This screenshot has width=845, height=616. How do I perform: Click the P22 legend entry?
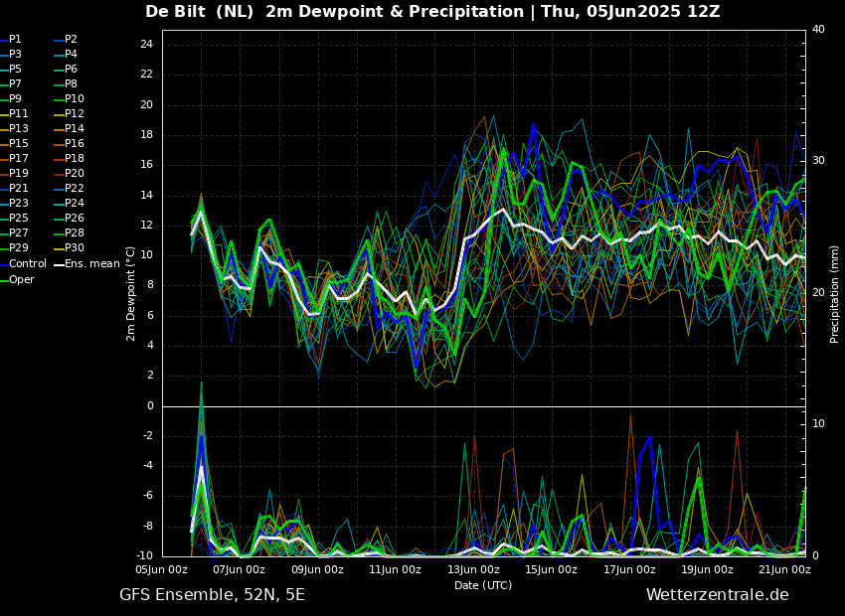[69, 188]
